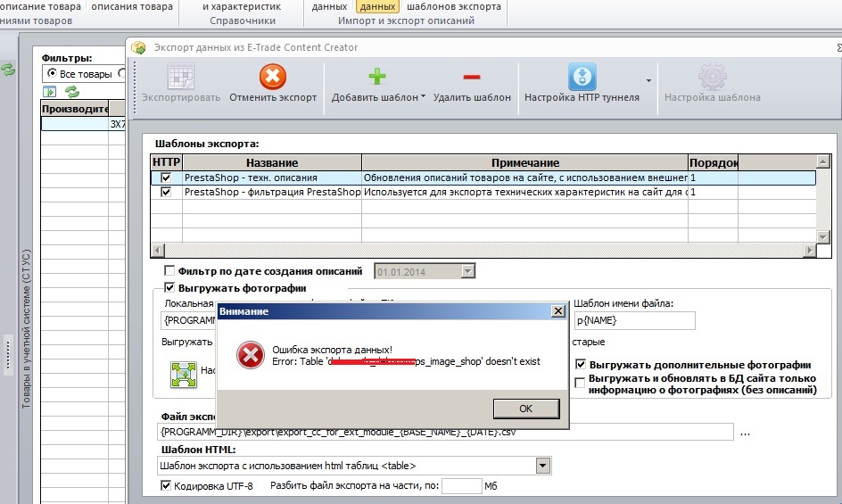842x504 pixels.
Task: Click the templates list scroll-down arrow
Action: pos(822,236)
